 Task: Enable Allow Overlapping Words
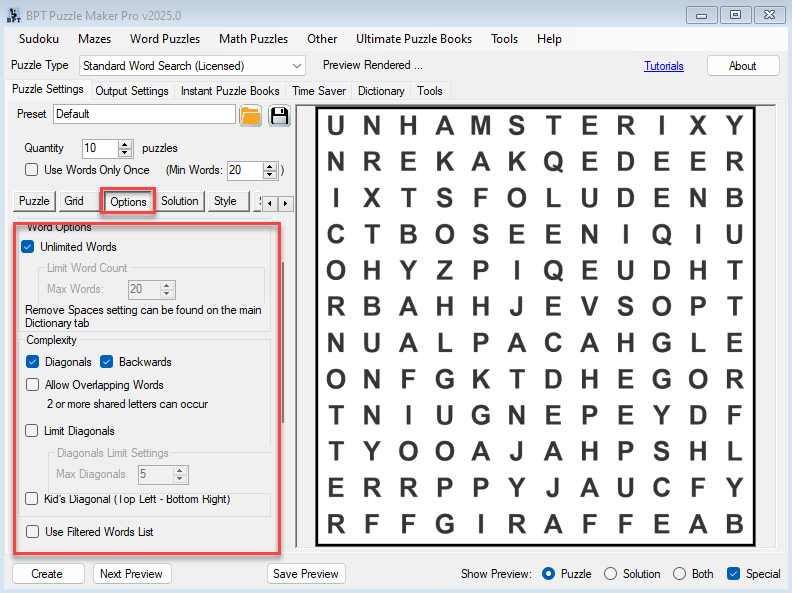(x=34, y=385)
